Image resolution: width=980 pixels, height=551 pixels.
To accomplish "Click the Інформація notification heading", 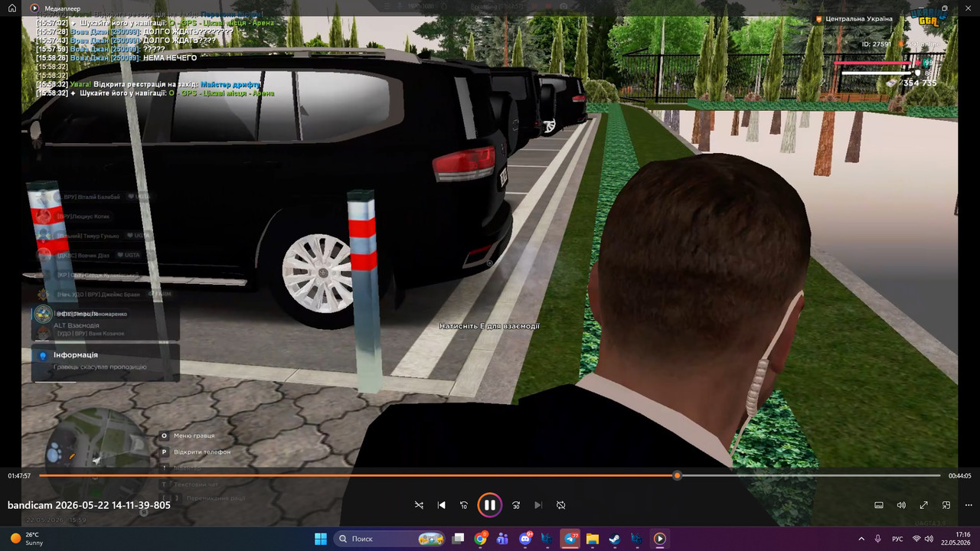I will [x=75, y=355].
